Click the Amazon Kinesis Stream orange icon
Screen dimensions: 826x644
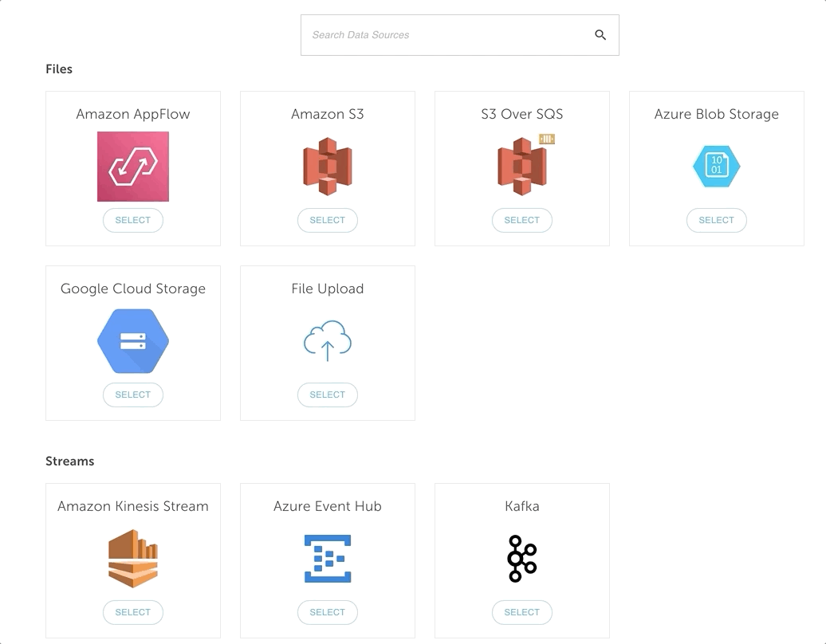click(x=132, y=558)
